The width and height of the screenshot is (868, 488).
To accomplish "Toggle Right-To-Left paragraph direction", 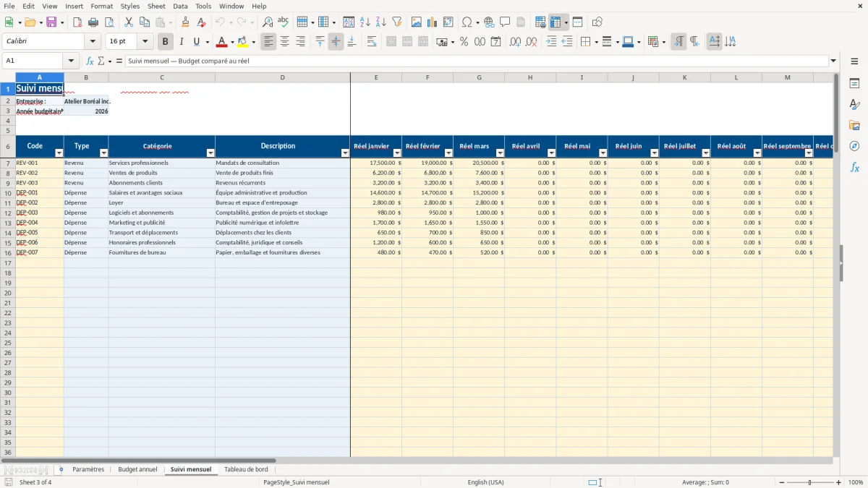I will [x=694, y=42].
